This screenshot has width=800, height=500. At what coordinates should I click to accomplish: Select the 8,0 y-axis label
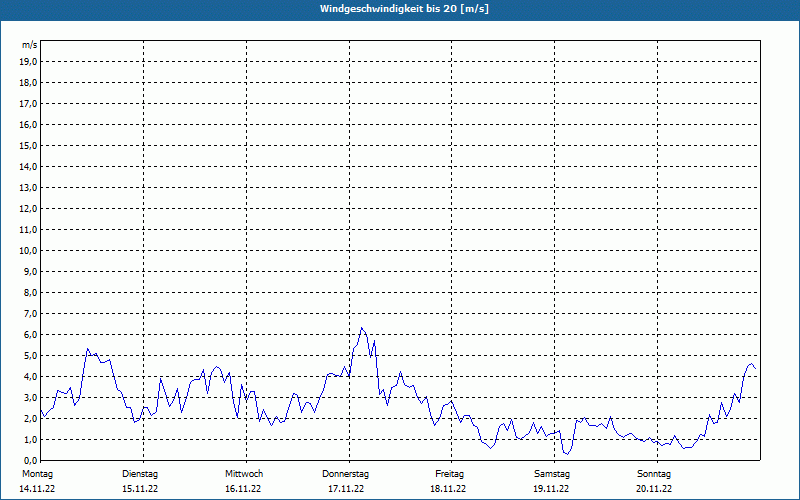30,292
